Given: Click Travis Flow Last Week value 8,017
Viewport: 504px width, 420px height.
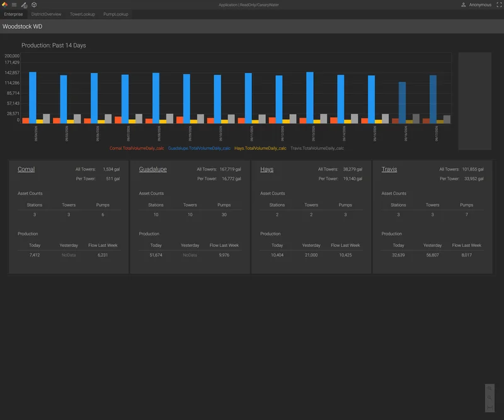Looking at the screenshot, I should (466, 255).
